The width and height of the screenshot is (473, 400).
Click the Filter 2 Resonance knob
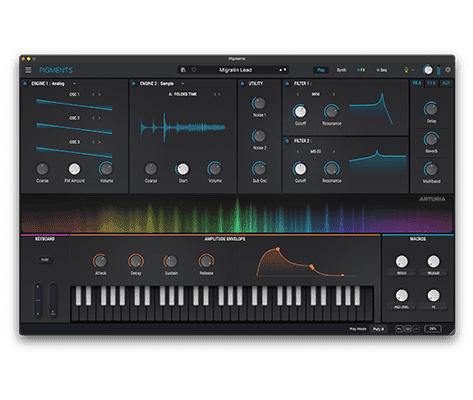click(331, 169)
